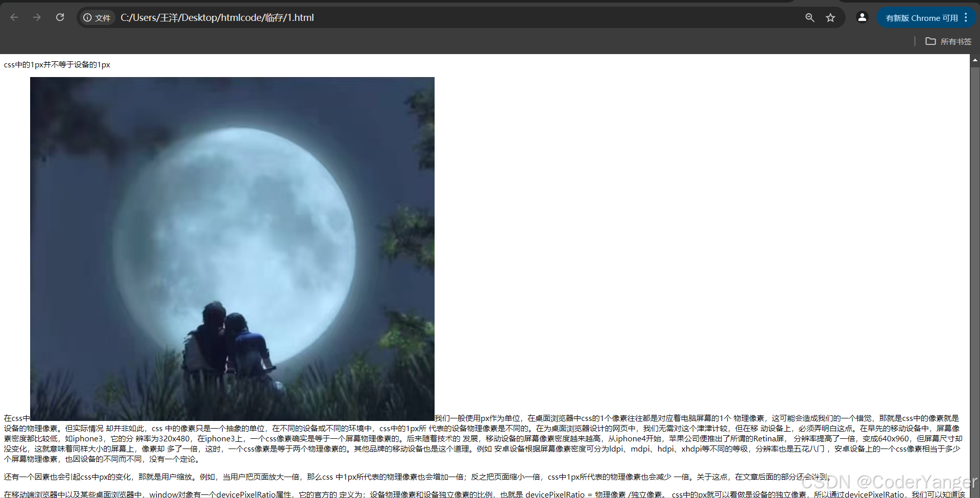The width and height of the screenshot is (980, 498).
Task: Open the Chrome profile avatar
Action: click(x=862, y=17)
